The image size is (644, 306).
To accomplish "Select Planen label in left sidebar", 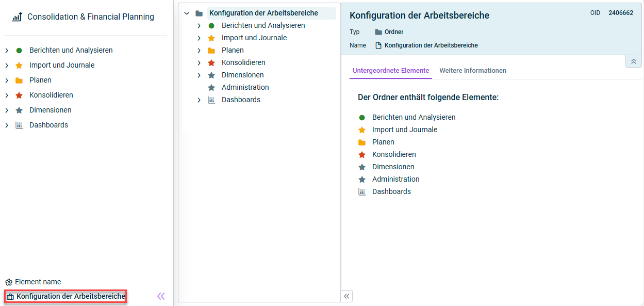I will 40,80.
